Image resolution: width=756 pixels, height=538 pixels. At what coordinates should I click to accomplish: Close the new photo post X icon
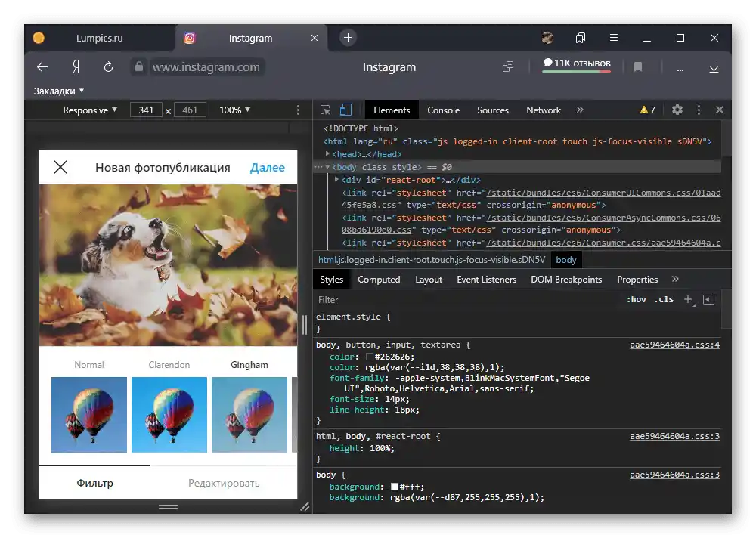click(x=60, y=168)
